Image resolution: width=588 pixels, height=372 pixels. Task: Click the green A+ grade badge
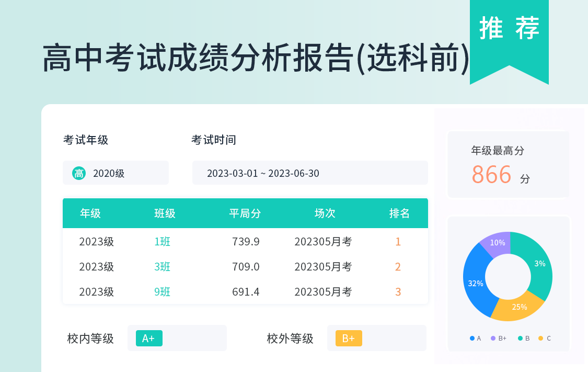click(148, 338)
